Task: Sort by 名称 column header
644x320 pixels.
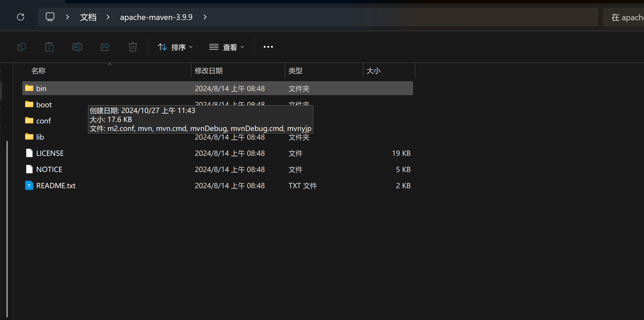Action: tap(38, 71)
